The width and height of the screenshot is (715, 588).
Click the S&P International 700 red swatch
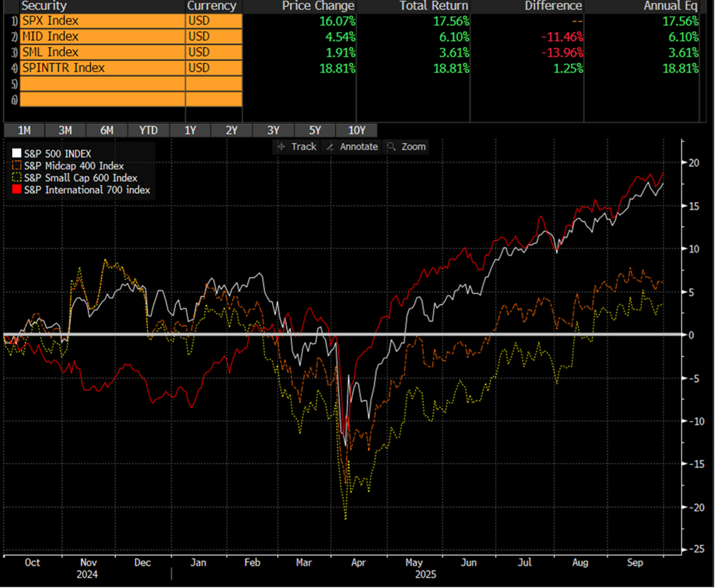17,190
